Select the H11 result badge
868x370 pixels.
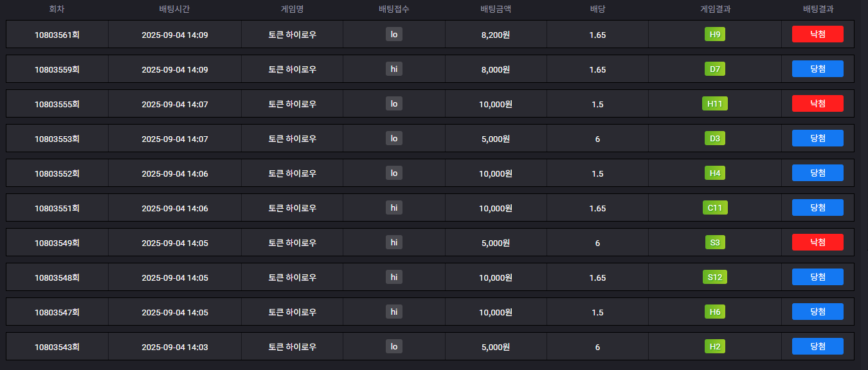pos(715,103)
